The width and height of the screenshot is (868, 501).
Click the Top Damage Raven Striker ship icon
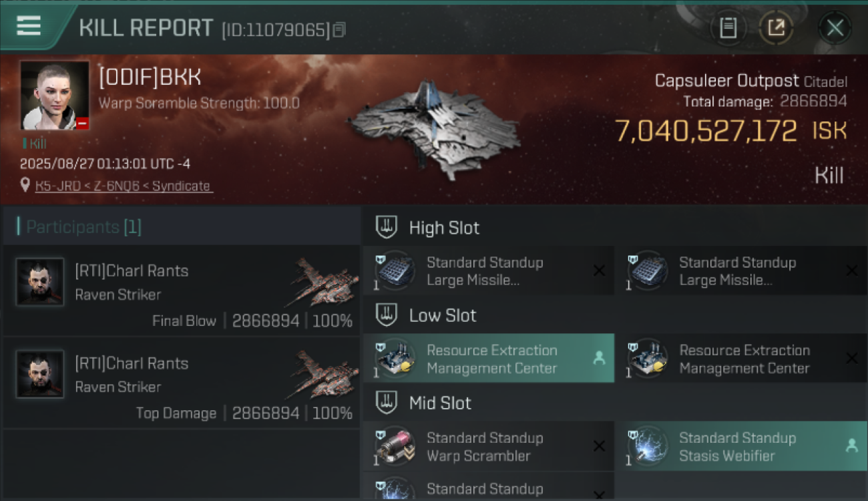(322, 375)
